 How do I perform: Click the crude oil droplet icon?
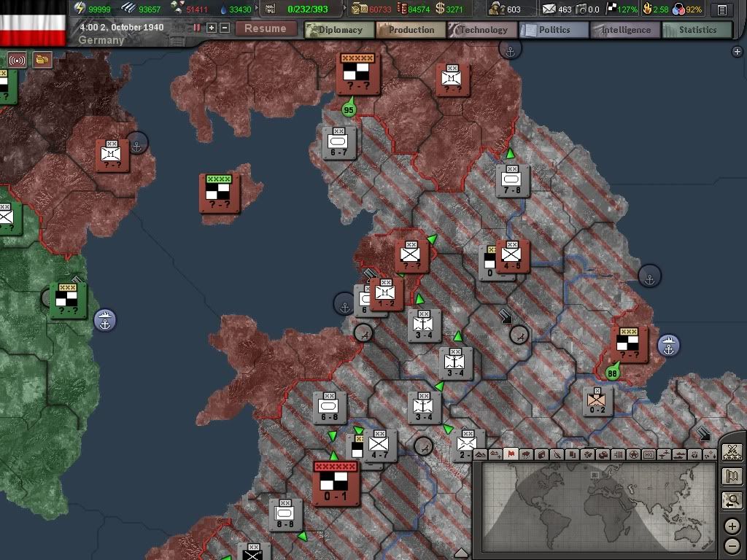pyautogui.click(x=223, y=9)
